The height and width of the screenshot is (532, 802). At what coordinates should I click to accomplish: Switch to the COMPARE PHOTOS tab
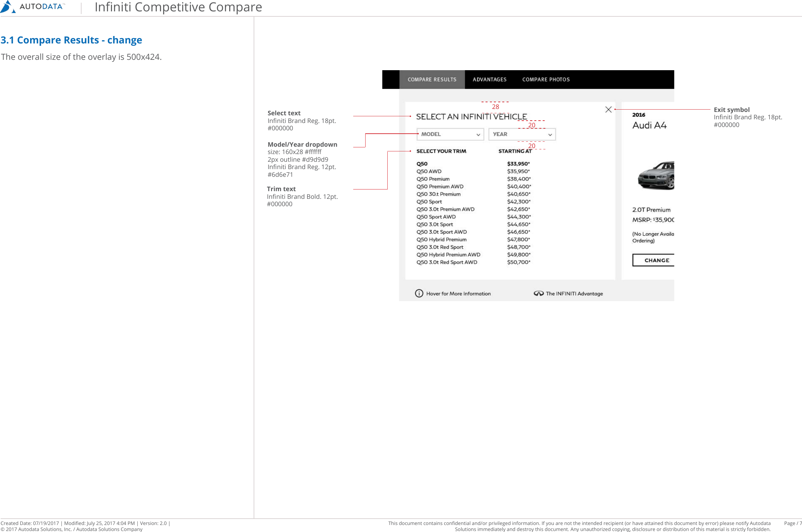pos(546,79)
